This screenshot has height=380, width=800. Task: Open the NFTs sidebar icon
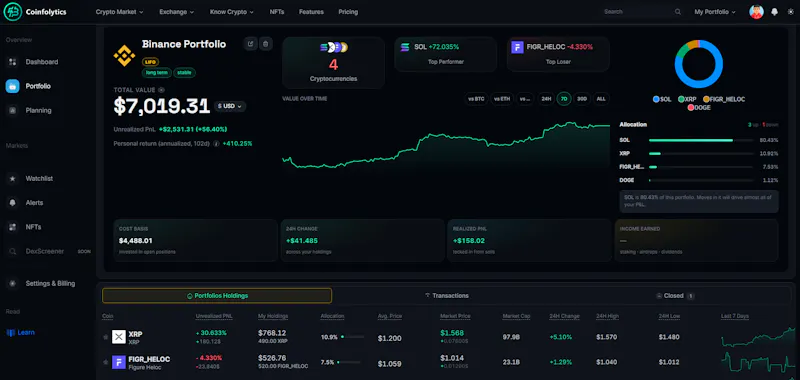(12, 227)
